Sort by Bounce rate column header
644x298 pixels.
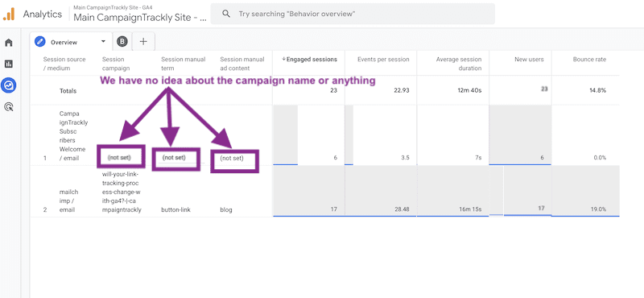pos(589,59)
